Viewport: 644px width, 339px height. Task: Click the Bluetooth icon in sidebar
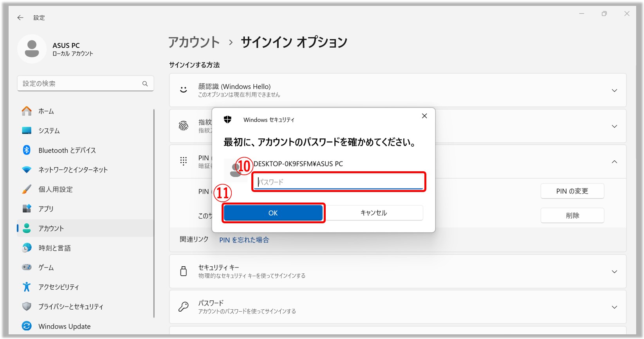27,150
